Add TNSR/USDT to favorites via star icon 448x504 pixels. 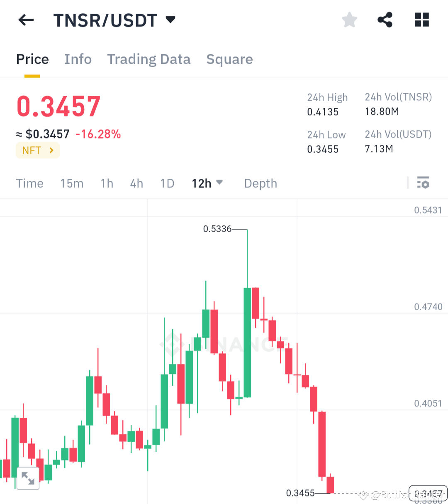tap(349, 19)
